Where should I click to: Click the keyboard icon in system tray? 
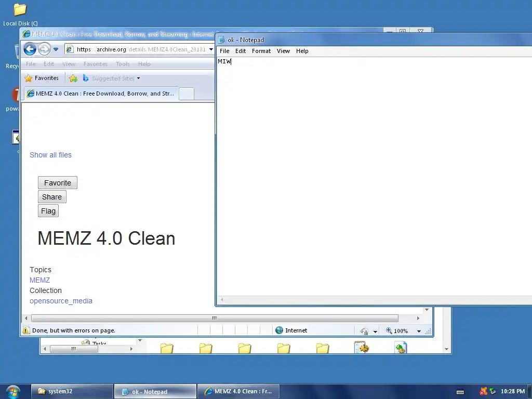click(460, 392)
